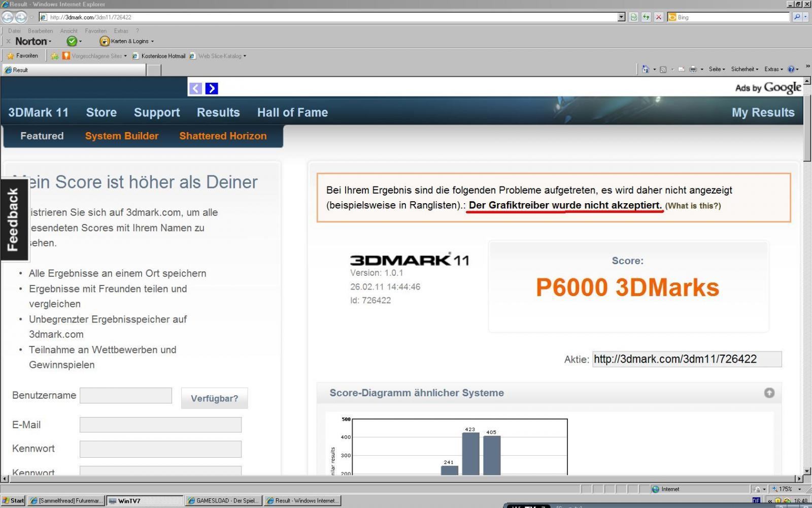Open a new blank tab

point(154,70)
